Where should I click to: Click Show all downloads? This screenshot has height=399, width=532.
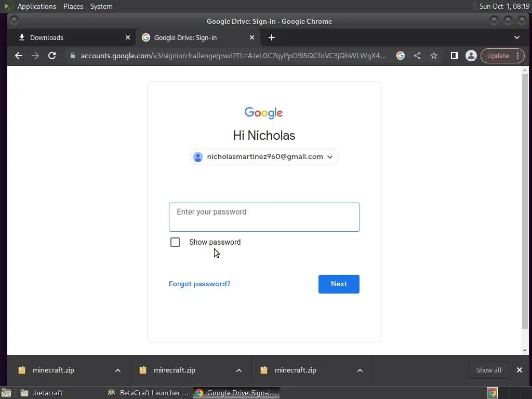tap(488, 370)
